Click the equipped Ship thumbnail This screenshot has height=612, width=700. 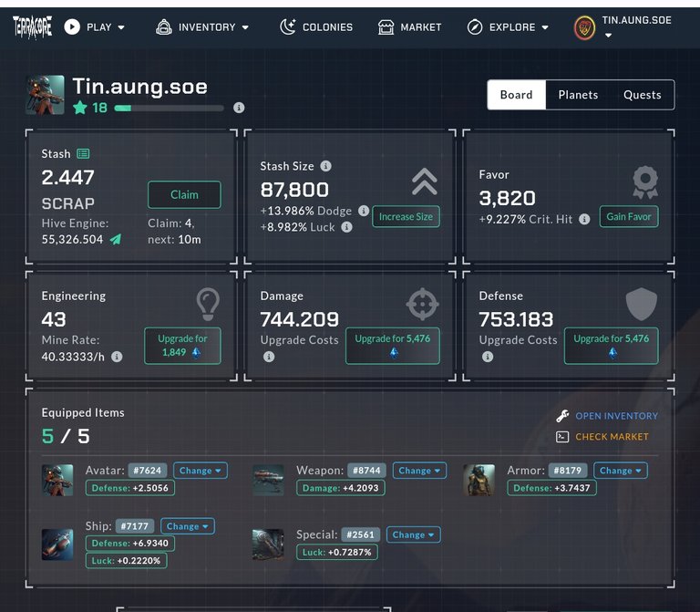(57, 545)
